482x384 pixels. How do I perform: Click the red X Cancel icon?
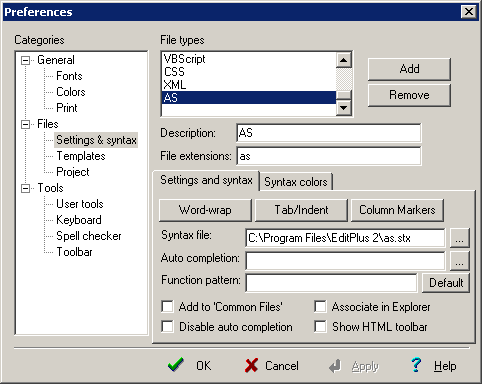click(251, 365)
